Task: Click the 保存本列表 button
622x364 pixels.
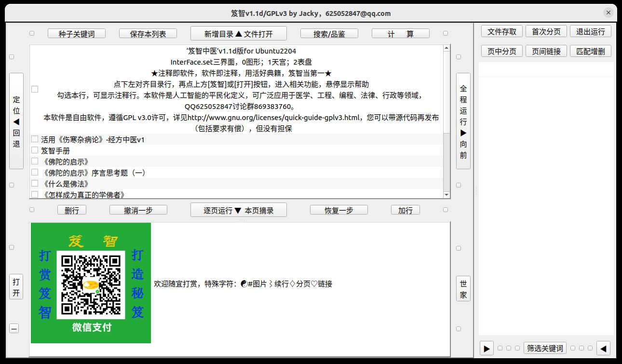Action: [148, 34]
